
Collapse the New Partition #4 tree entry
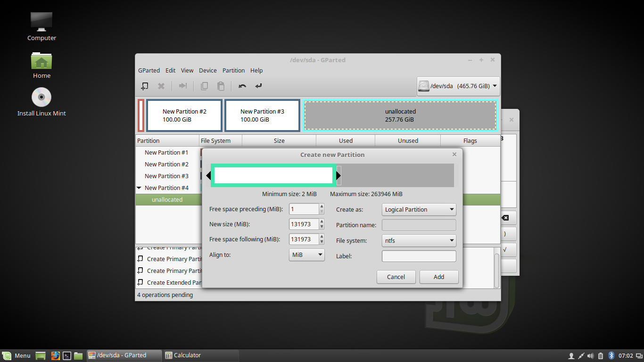[x=139, y=188]
